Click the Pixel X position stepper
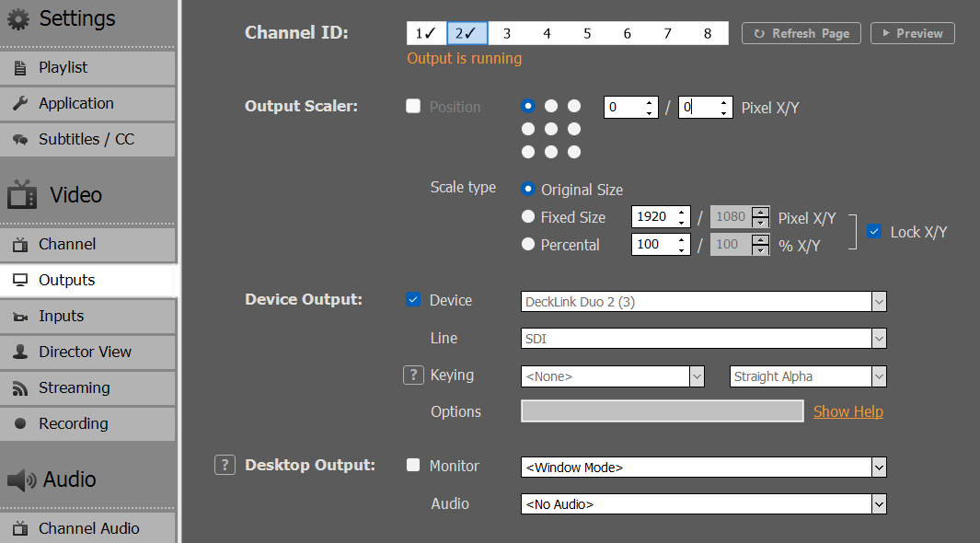The width and height of the screenshot is (980, 543). 650,108
